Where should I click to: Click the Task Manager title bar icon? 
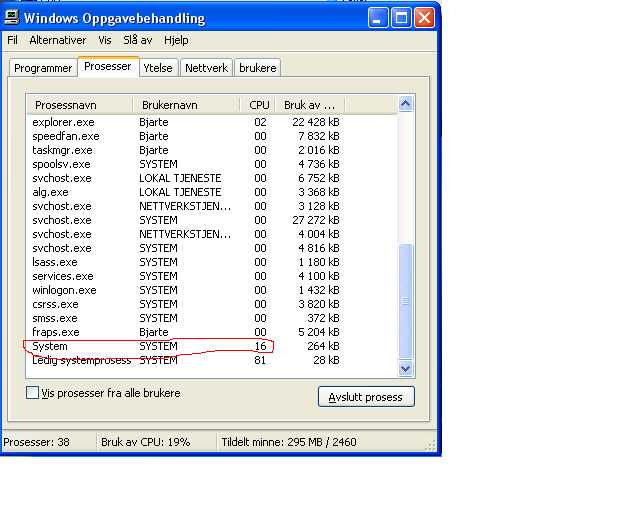click(x=11, y=17)
